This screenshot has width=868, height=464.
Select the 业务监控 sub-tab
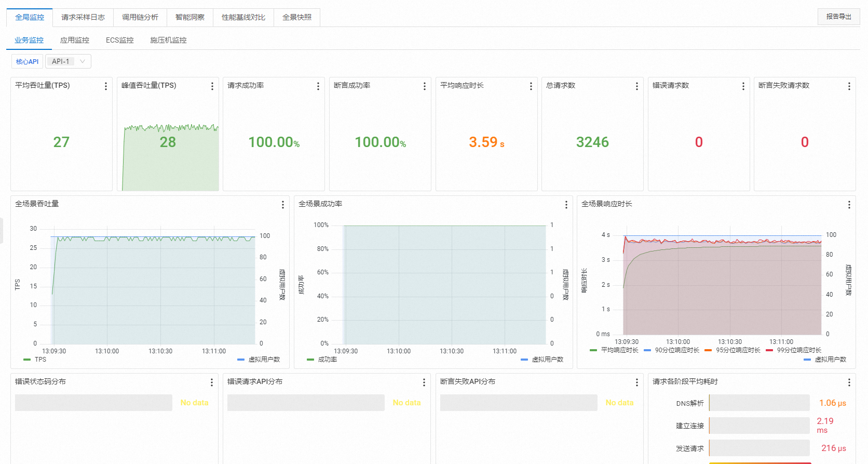click(x=29, y=40)
